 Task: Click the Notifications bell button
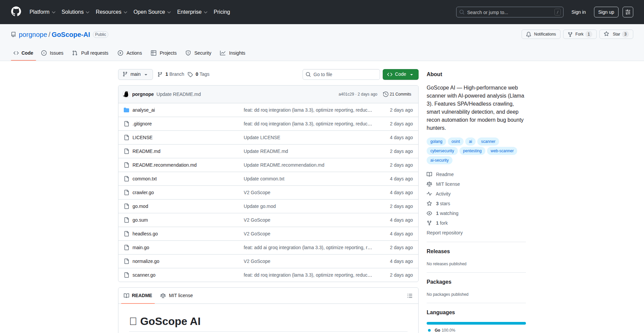pos(541,34)
